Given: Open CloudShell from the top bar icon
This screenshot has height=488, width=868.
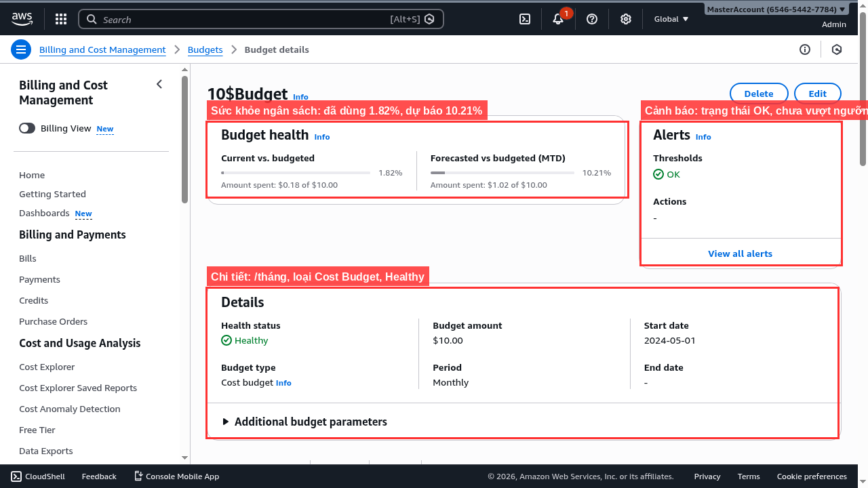Looking at the screenshot, I should click(x=525, y=19).
